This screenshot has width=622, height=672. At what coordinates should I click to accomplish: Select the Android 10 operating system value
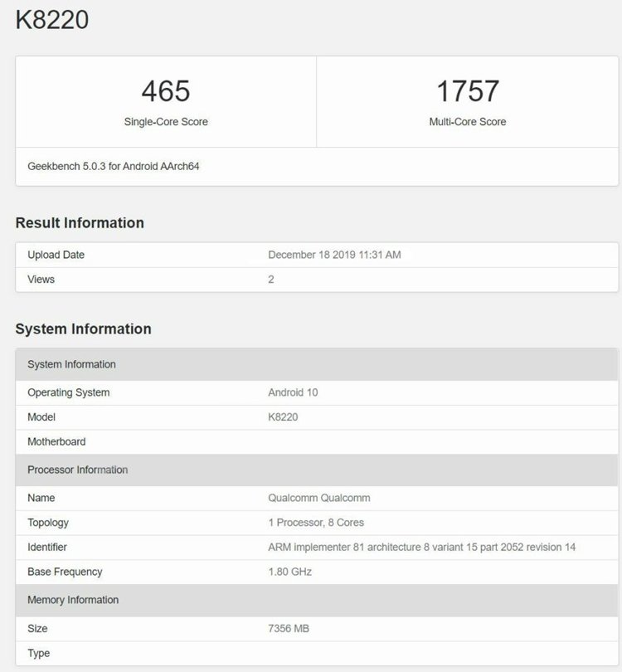point(293,392)
